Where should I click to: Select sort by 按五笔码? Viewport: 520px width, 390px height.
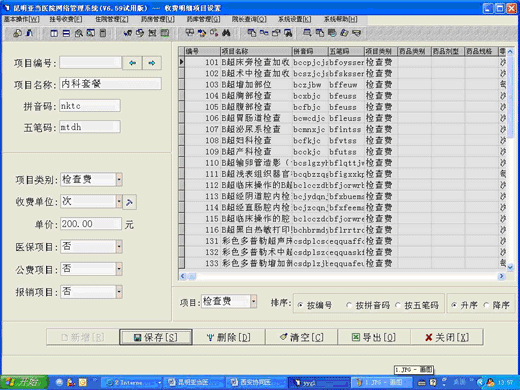tap(417, 305)
